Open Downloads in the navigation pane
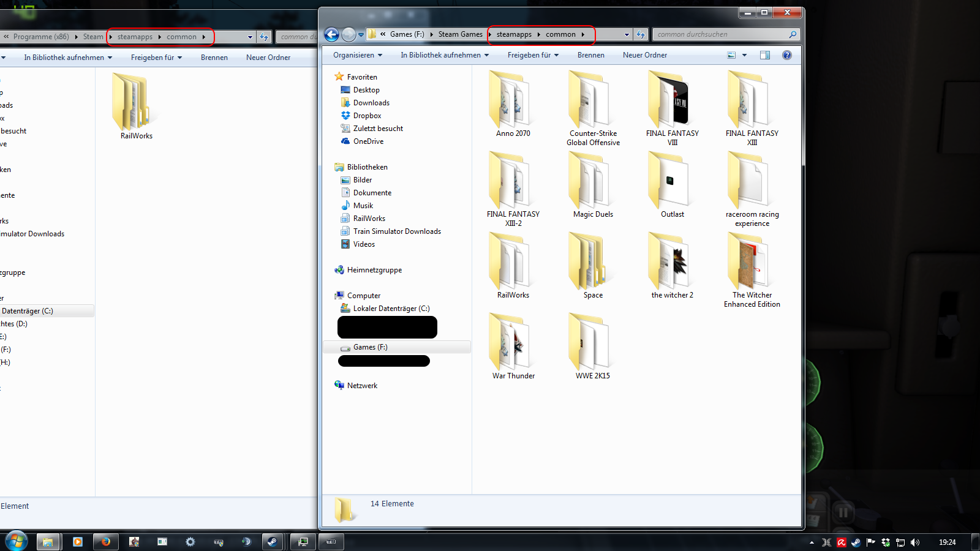This screenshot has width=980, height=551. pyautogui.click(x=371, y=103)
